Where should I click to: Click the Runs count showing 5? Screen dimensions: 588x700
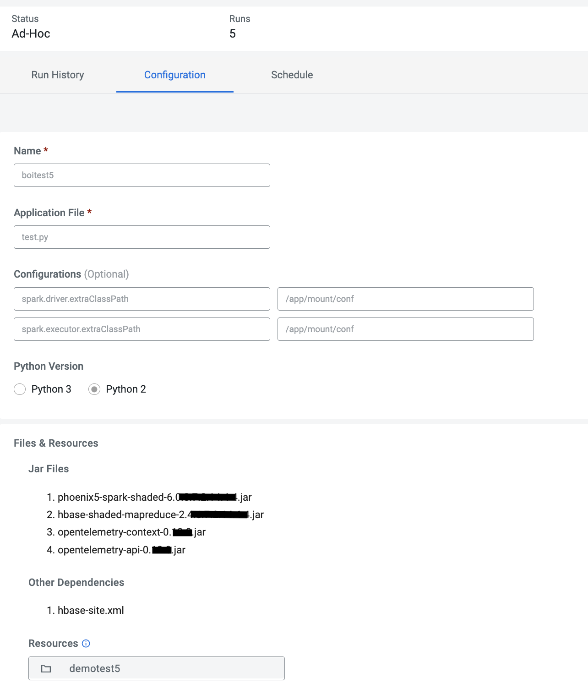coord(233,33)
